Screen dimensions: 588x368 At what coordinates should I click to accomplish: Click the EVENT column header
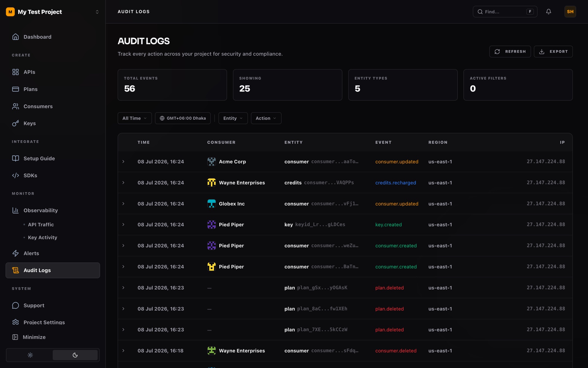(x=383, y=142)
